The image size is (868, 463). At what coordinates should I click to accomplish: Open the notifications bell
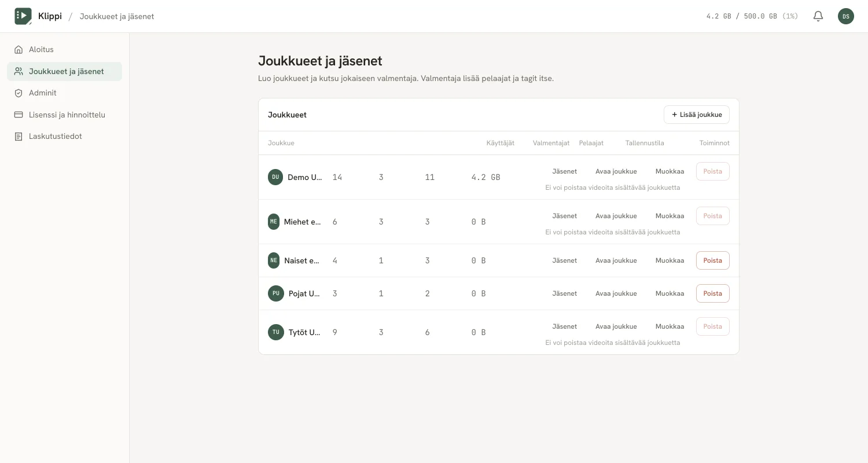pos(818,16)
